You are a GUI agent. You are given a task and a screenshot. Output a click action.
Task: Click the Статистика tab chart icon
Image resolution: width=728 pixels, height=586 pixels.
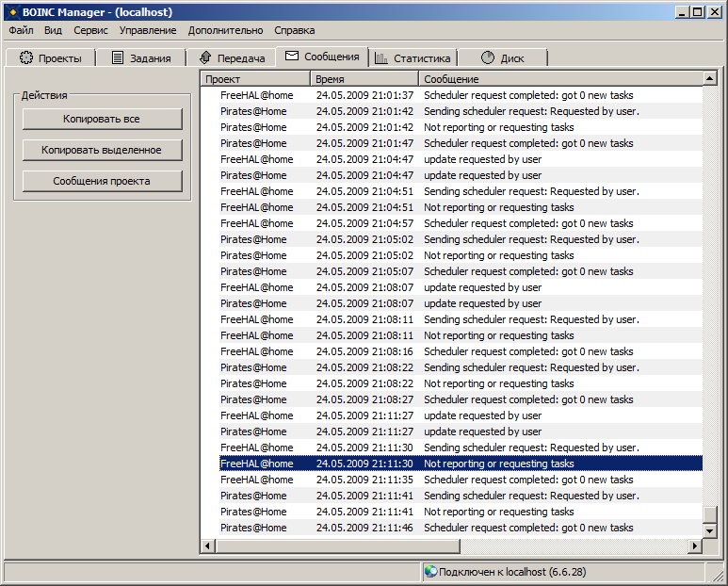click(x=381, y=58)
